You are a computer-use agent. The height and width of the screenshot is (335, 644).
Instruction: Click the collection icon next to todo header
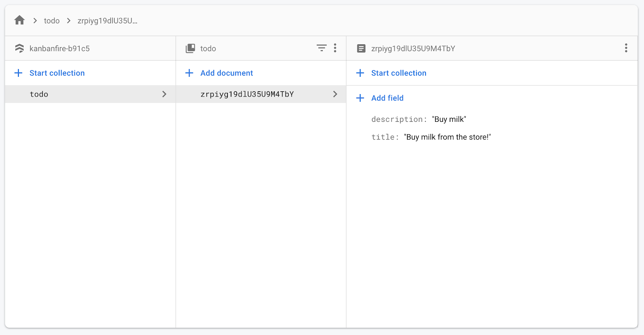point(190,49)
